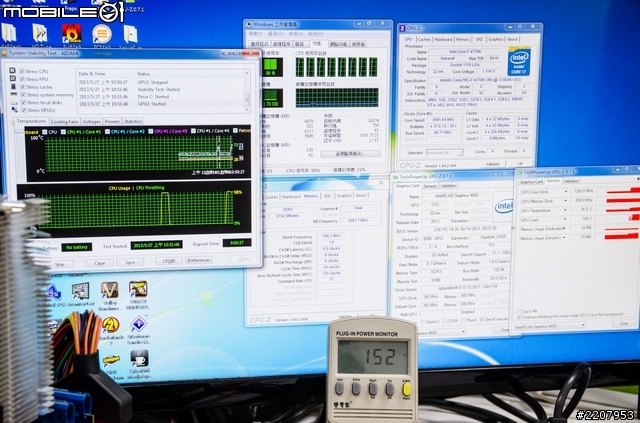Viewport: 640px width, 423px height.
Task: Click the Stress FPU icon in AIDA64
Action: pyautogui.click(x=13, y=78)
